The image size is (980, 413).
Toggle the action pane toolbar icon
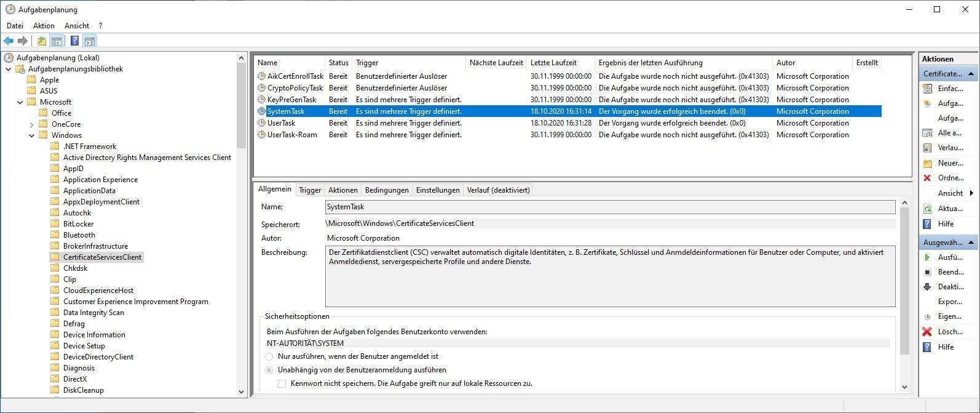click(x=90, y=41)
